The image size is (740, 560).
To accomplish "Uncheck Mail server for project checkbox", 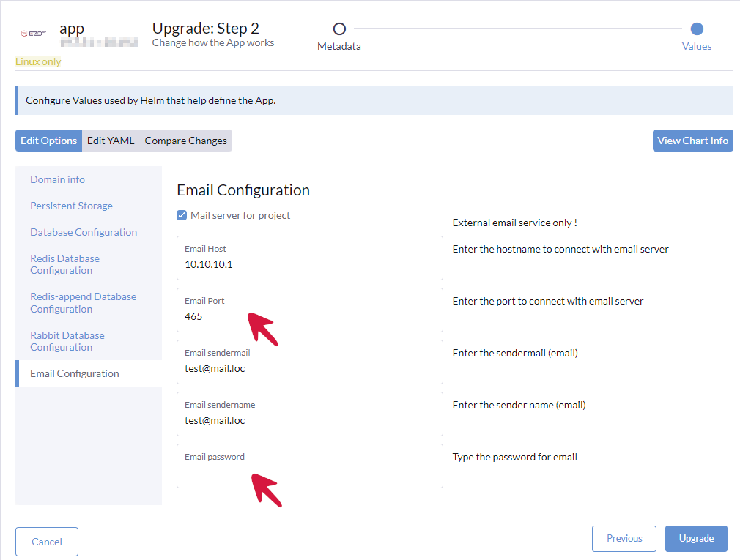I will 182,215.
